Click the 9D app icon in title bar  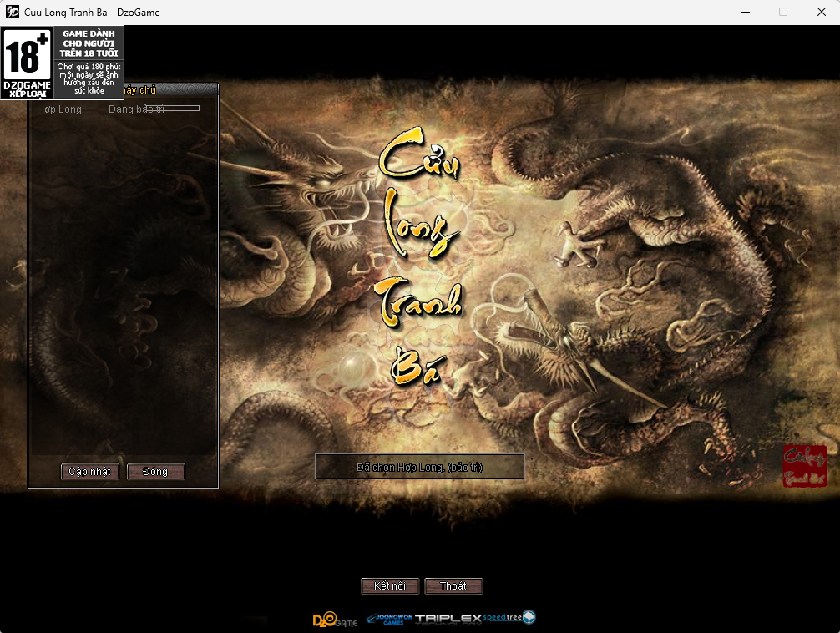point(13,12)
